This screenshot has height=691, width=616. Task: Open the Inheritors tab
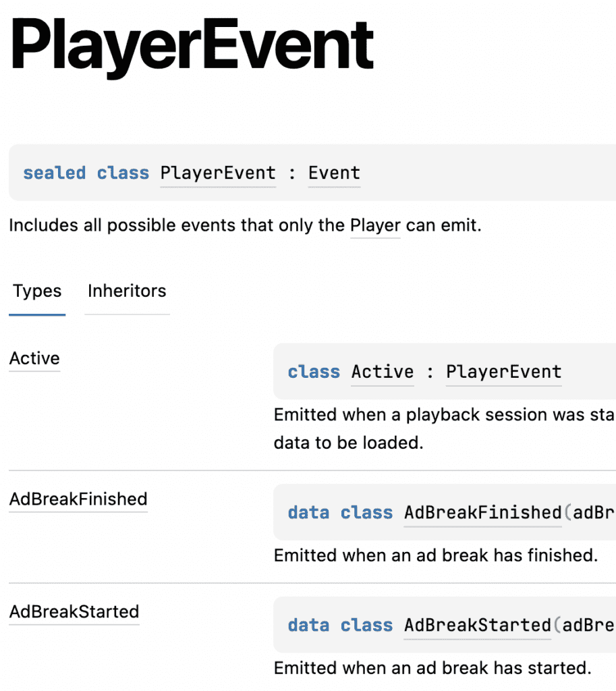[x=127, y=292]
